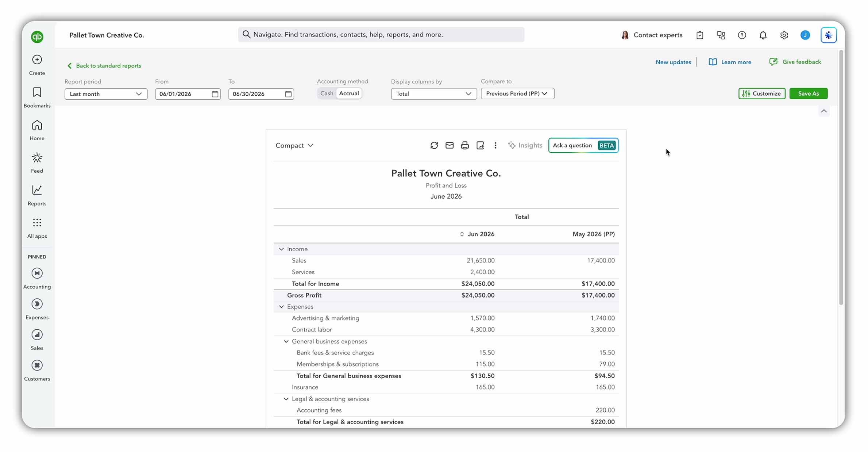Email the report via envelope icon

449,145
